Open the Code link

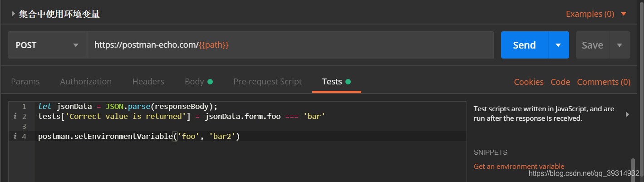pos(560,82)
